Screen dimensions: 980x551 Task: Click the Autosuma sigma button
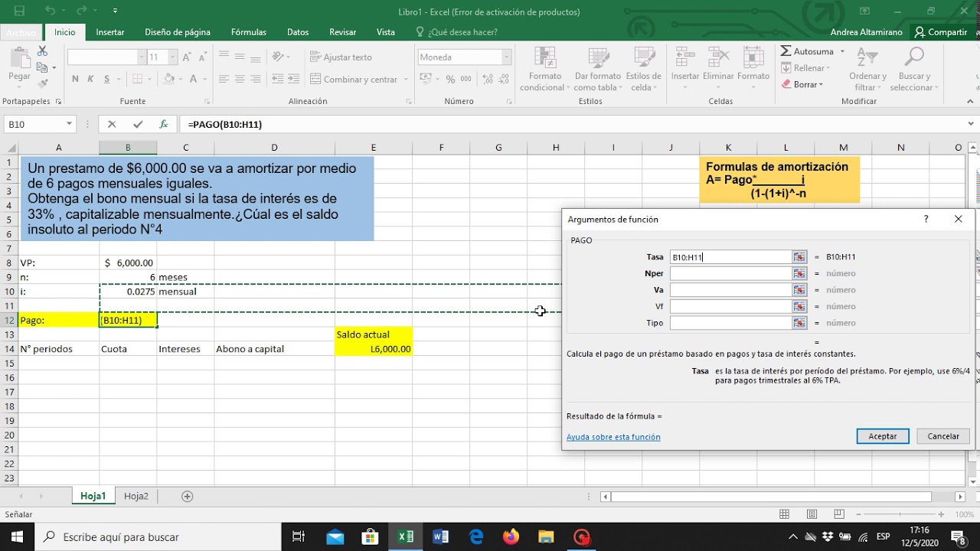pyautogui.click(x=807, y=51)
